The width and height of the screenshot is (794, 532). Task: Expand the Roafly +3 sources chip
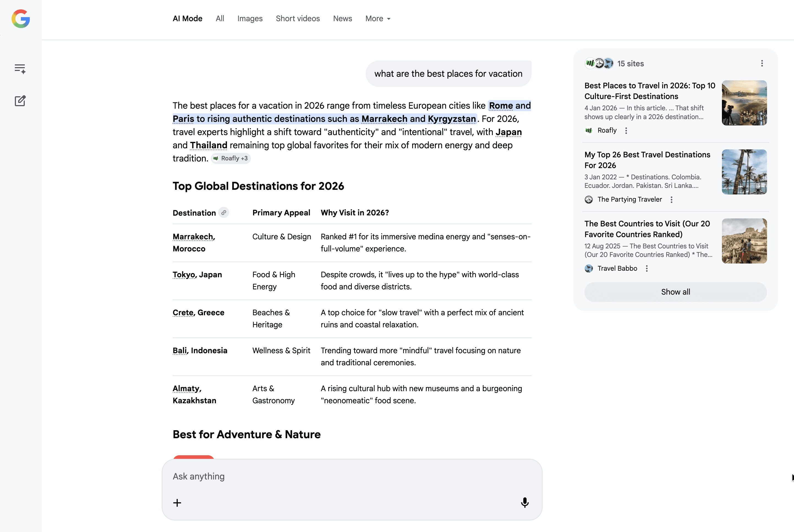[x=231, y=158]
